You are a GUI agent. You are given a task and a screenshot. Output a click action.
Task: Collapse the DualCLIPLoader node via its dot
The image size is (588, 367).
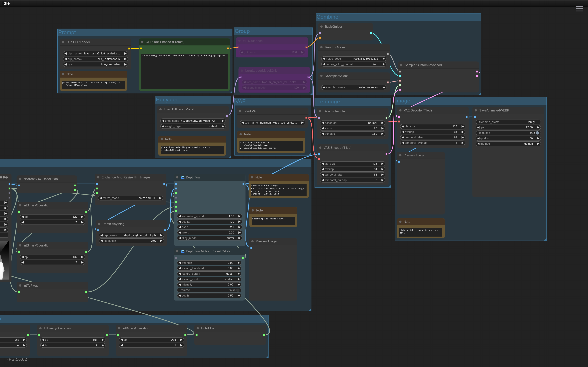(63, 42)
